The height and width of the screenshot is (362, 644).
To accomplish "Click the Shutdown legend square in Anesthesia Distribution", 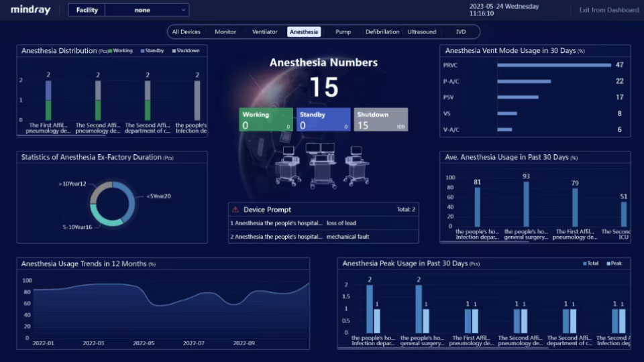I will [x=174, y=51].
